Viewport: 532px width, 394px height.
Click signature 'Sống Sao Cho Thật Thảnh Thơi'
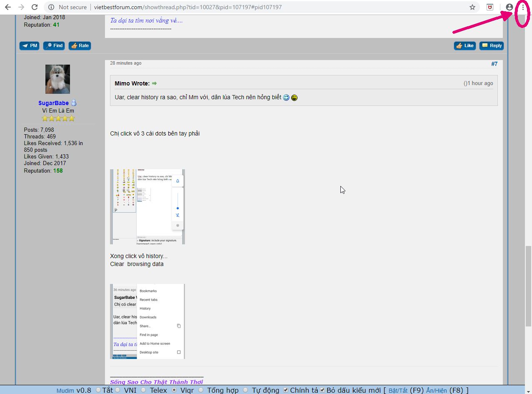click(156, 382)
